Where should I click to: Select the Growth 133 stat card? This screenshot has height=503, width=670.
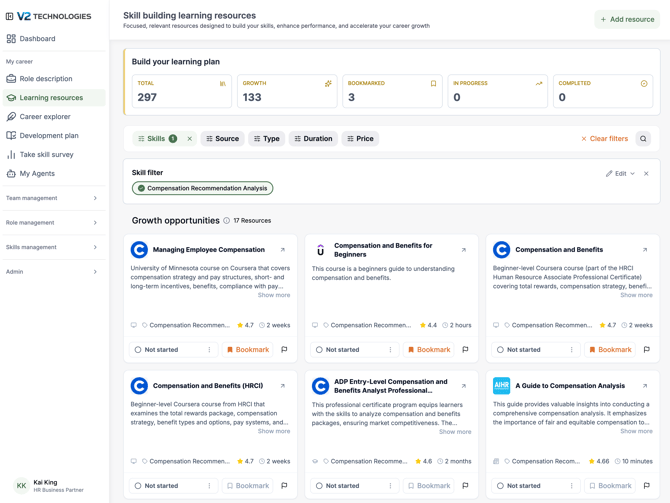pos(287,91)
